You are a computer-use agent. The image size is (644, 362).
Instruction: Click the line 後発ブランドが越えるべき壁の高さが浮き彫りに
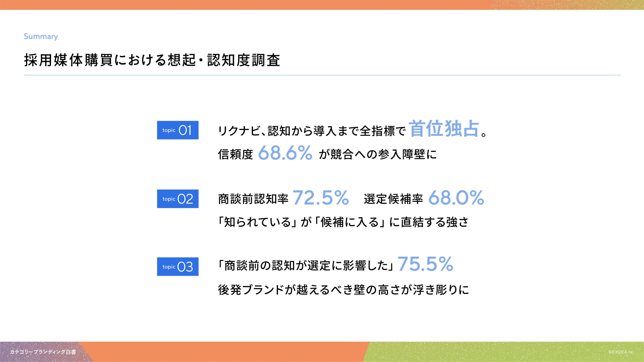[x=343, y=290]
